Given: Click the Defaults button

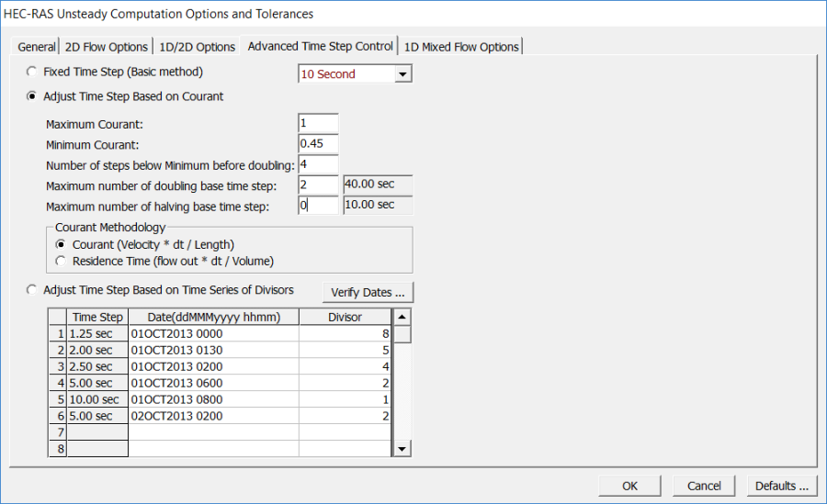Looking at the screenshot, I should click(782, 486).
